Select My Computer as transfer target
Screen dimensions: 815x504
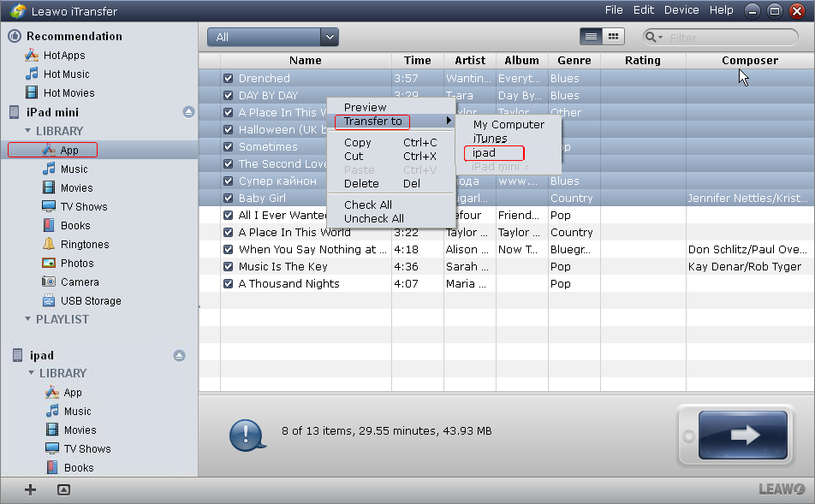[x=509, y=125]
